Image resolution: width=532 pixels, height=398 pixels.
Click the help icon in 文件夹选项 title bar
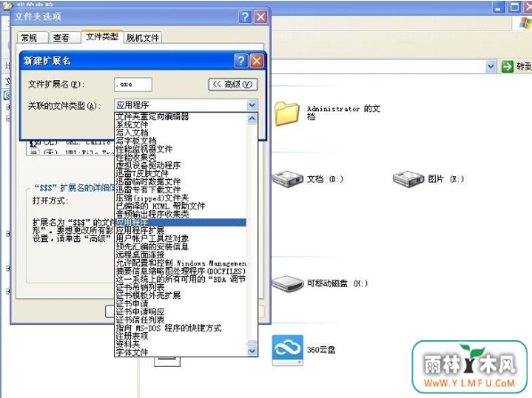click(245, 17)
